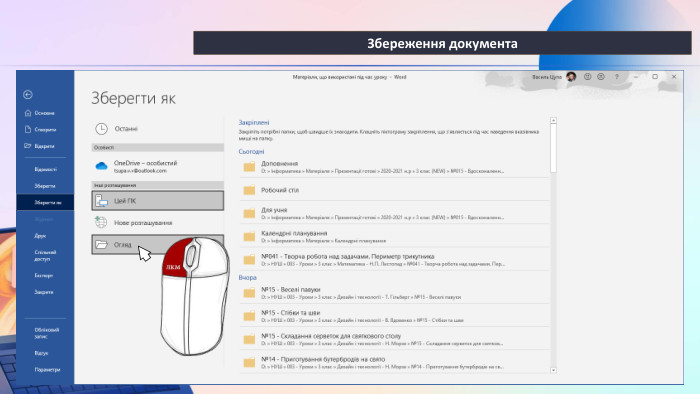Select OneDrive – особистий location
This screenshot has width=700, height=394.
point(158,166)
